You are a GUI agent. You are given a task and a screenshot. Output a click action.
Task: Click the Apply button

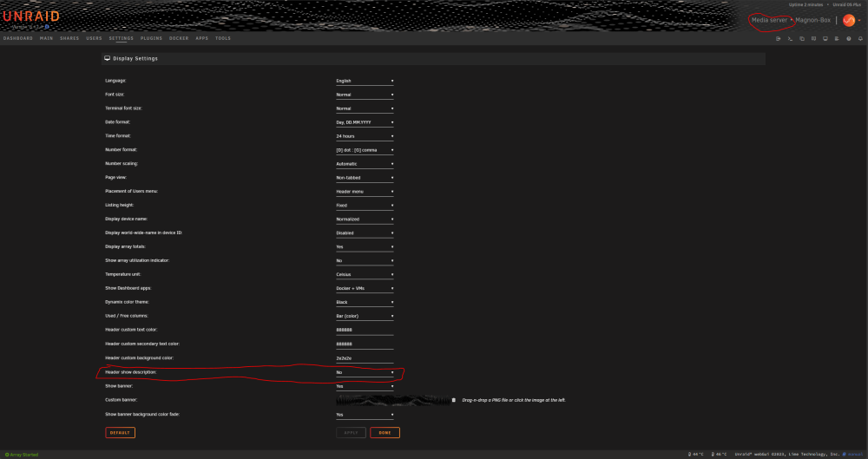pos(351,433)
